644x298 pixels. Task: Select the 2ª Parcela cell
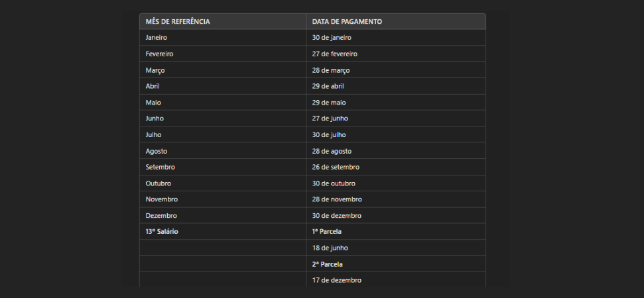click(327, 264)
